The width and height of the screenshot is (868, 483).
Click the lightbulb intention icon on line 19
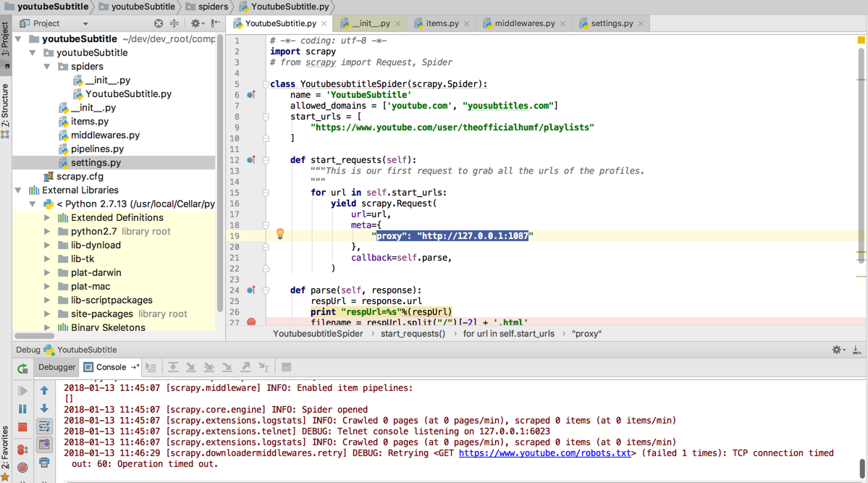280,234
